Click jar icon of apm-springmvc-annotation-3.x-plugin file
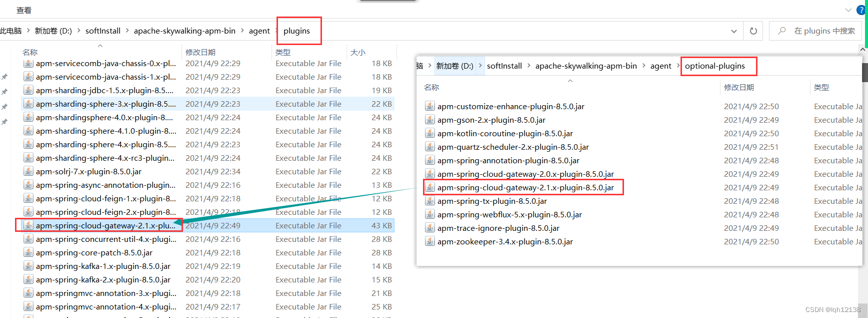868x318 pixels. pos(28,293)
